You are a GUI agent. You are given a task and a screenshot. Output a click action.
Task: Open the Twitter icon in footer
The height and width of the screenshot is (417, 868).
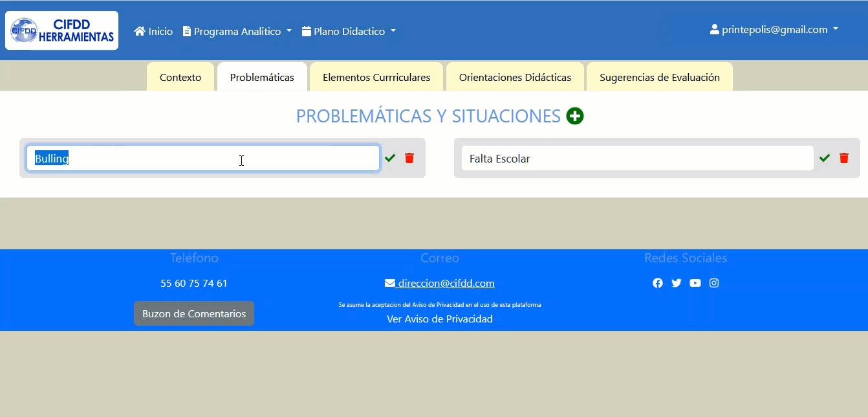(677, 283)
